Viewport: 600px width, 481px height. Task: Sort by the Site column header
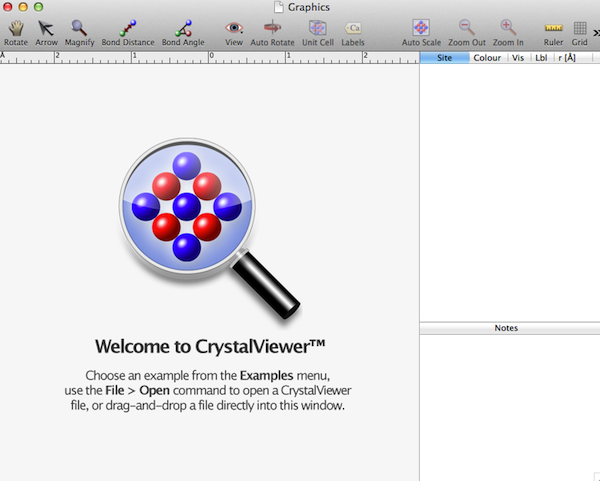click(444, 58)
